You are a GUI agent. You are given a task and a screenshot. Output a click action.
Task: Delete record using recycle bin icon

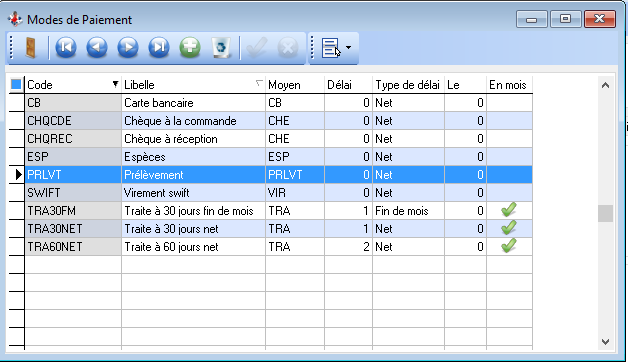click(x=221, y=48)
